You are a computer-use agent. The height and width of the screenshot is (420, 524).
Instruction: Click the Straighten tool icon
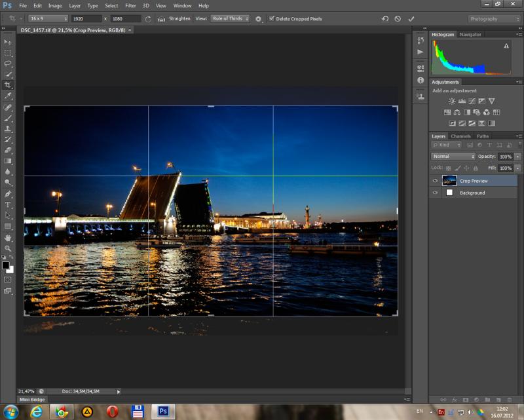(x=161, y=19)
